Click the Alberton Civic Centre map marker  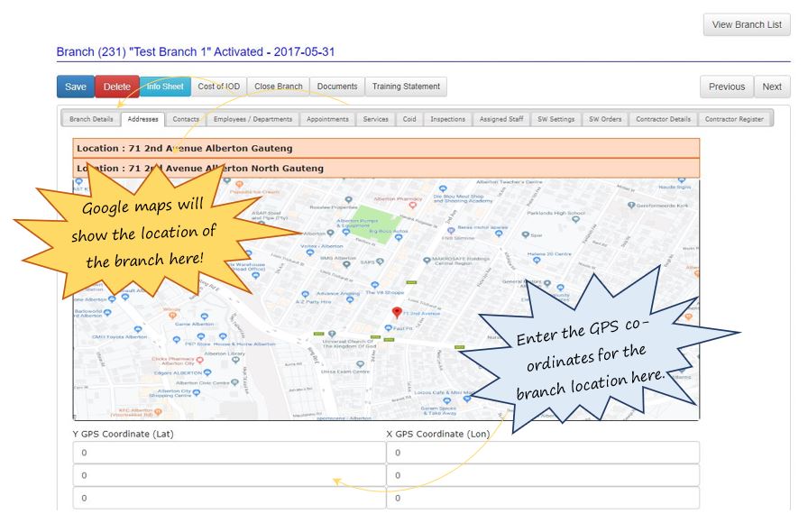click(x=234, y=382)
